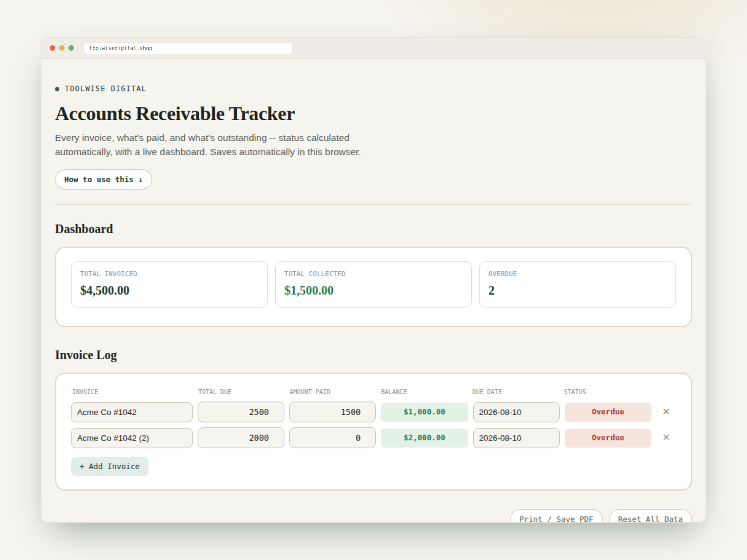Click the green window maximize dot
The height and width of the screenshot is (560, 747).
tap(71, 48)
